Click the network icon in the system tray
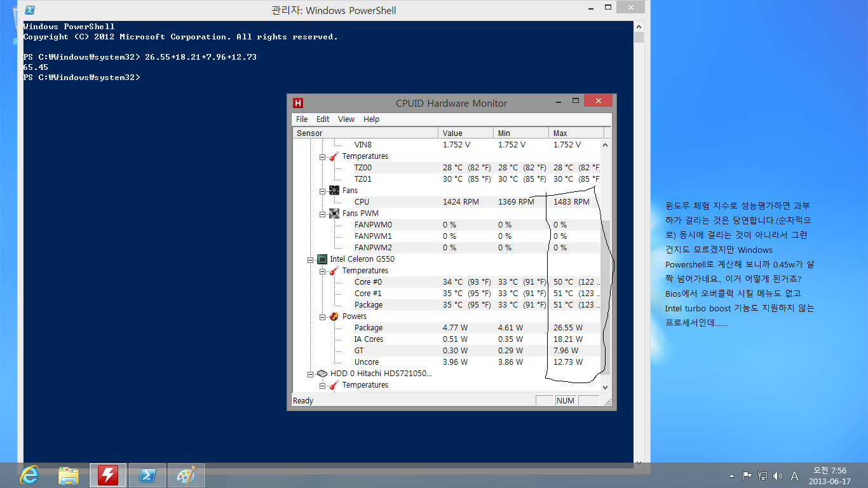The width and height of the screenshot is (868, 488). (763, 475)
